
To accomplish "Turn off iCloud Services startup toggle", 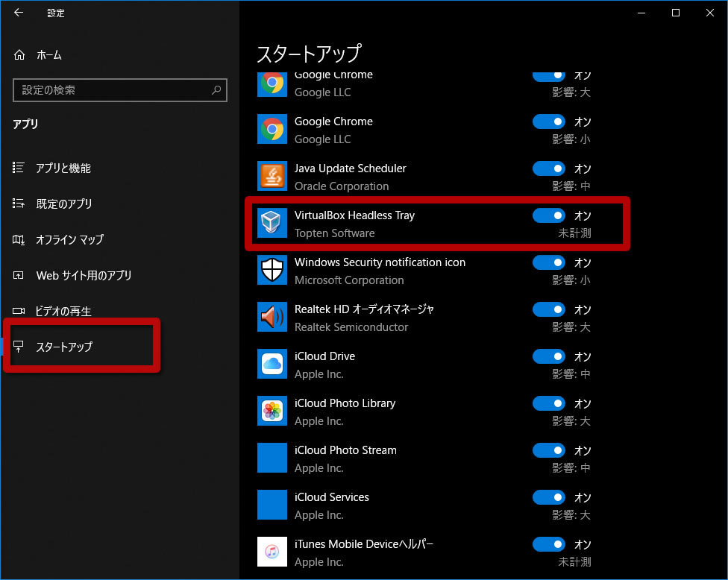I will click(x=548, y=497).
